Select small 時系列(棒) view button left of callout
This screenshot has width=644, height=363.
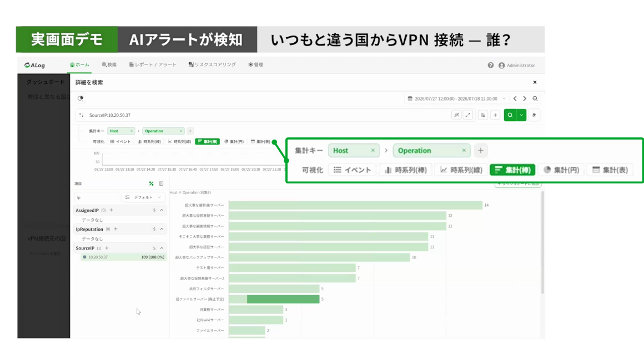(149, 141)
